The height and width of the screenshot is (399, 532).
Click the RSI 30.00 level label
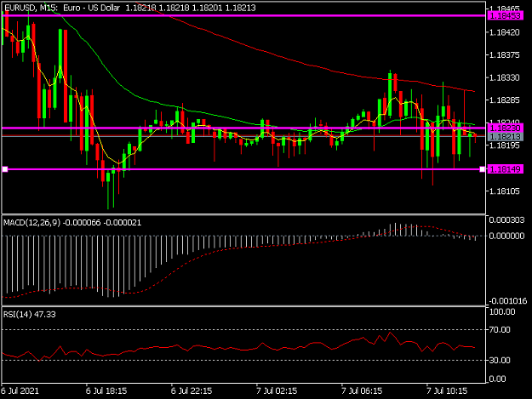[x=500, y=360]
